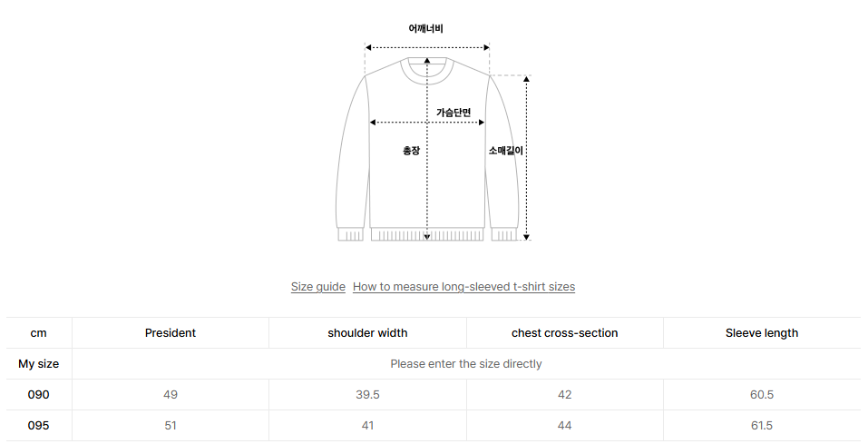Click the Please enter the size directly field
This screenshot has height=444, width=868.
tap(465, 363)
